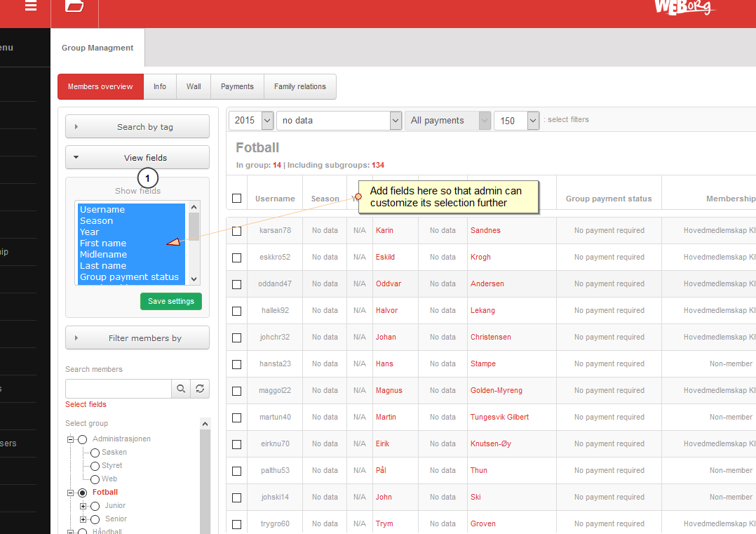The height and width of the screenshot is (534, 756).
Task: Expand the Senior subgroup plus icon
Action: 83,519
